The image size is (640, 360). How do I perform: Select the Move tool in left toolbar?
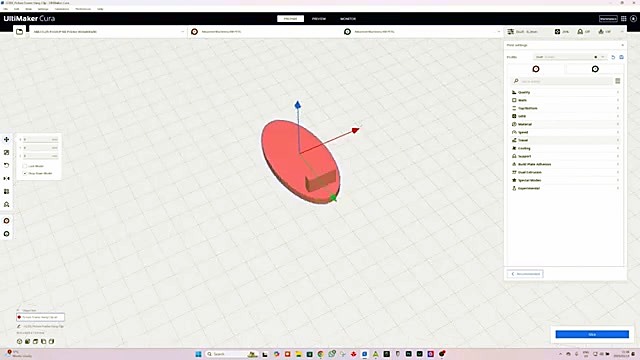(7, 140)
